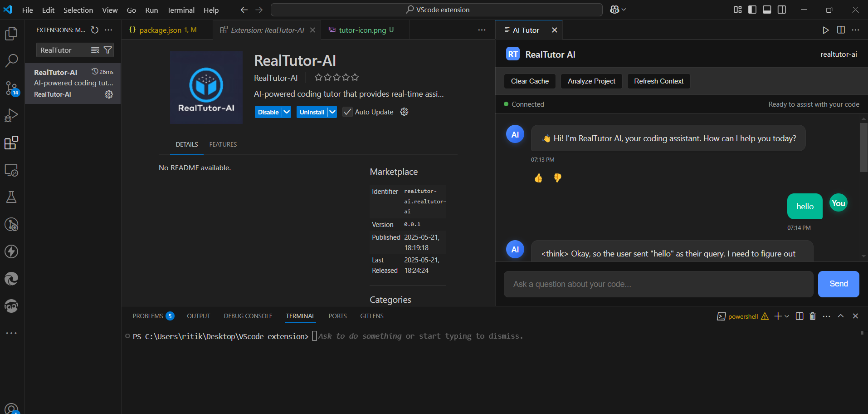Open the Disable dropdown arrow
868x414 pixels.
pos(286,112)
